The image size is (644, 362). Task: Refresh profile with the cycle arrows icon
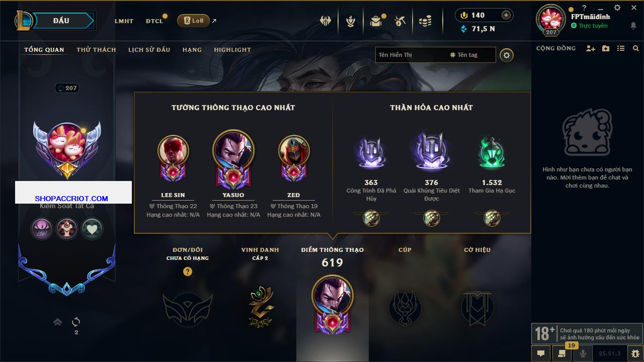pos(76,322)
